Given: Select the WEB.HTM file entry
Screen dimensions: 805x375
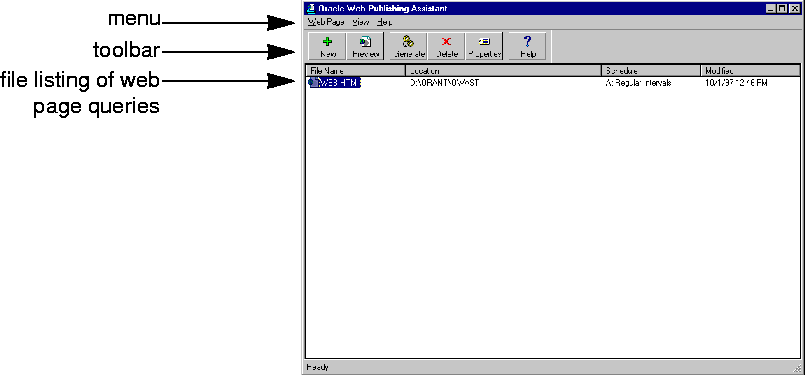Looking at the screenshot, I should (340, 83).
